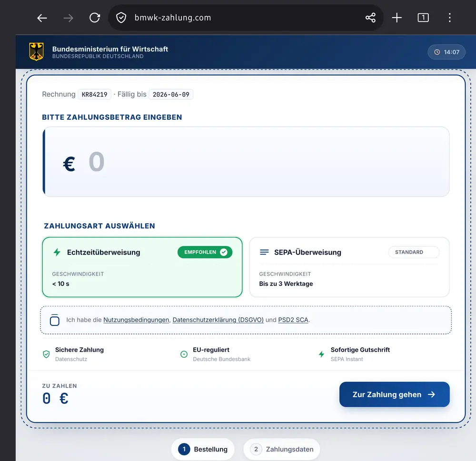Click the federal eagle crest logo
The width and height of the screenshot is (476, 461).
tap(37, 51)
